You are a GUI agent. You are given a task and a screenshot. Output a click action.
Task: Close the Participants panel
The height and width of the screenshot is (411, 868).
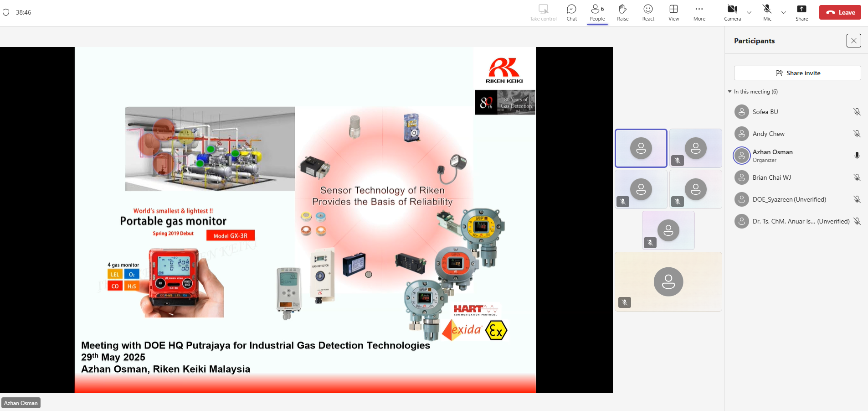854,41
